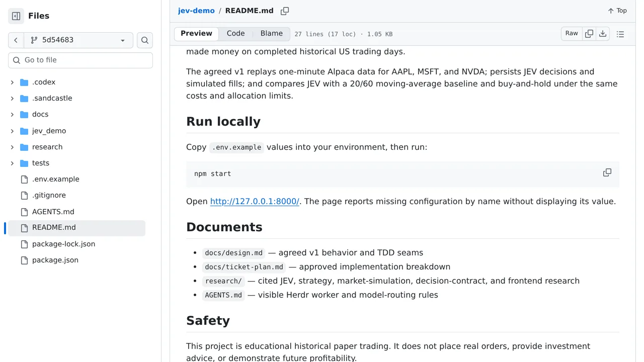
Task: Expand the jev_demo folder chevron
Action: pos(12,131)
